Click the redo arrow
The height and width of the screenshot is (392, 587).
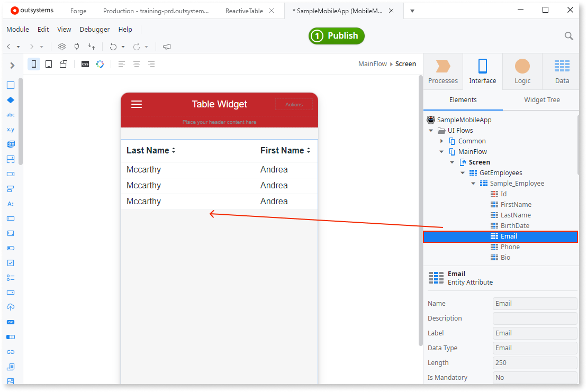tap(137, 47)
